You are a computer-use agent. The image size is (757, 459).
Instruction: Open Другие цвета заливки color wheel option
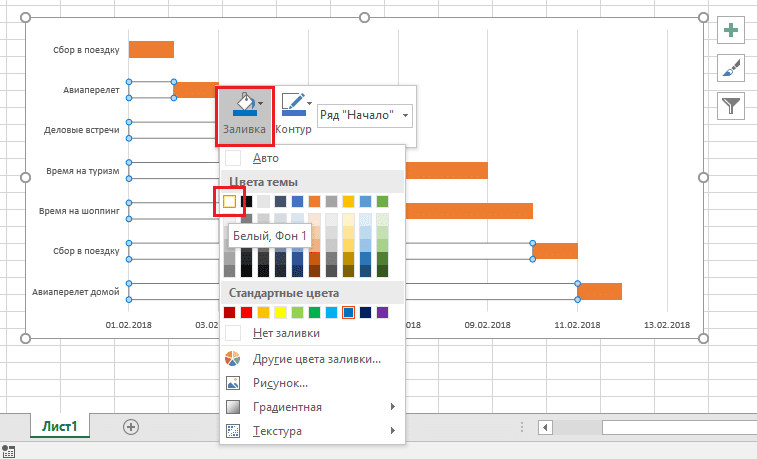click(x=312, y=359)
